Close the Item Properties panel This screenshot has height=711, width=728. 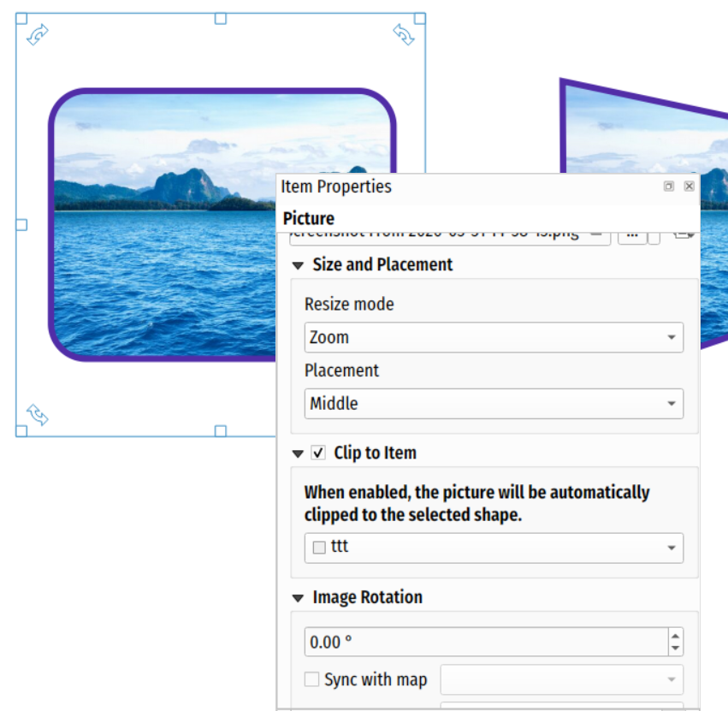689,187
